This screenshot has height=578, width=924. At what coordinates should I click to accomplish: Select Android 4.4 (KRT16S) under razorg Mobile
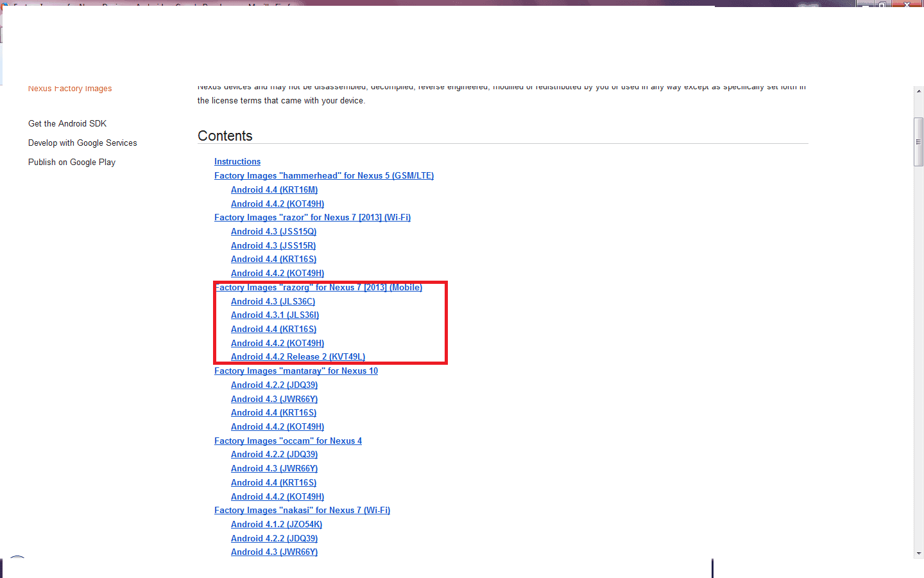click(x=274, y=329)
